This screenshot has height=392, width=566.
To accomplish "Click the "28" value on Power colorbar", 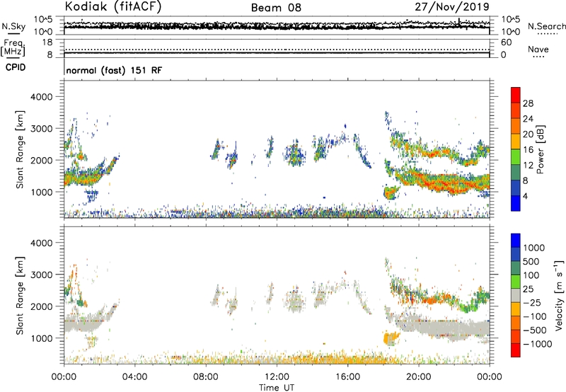I will [528, 103].
